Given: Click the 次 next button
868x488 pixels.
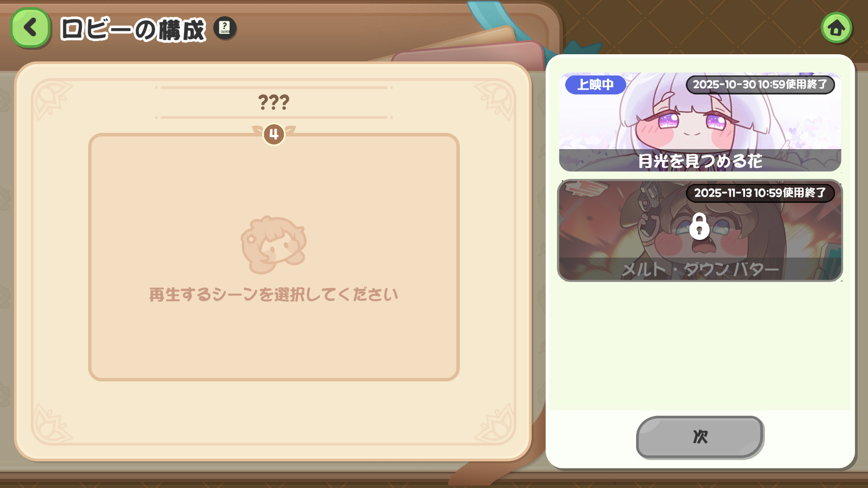Looking at the screenshot, I should point(700,437).
